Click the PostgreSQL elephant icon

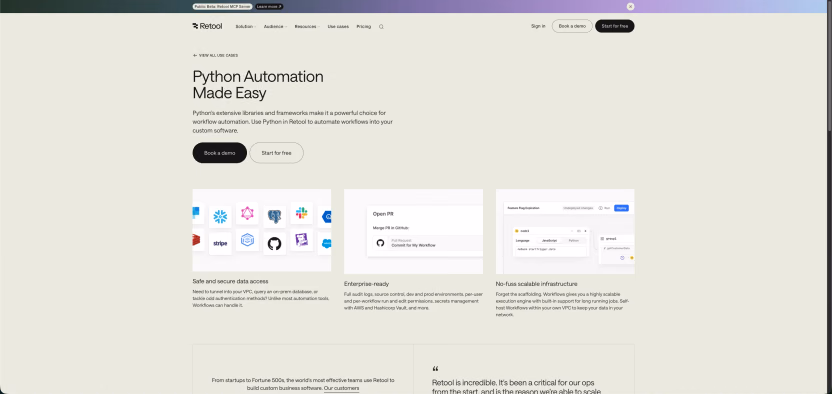[274, 216]
